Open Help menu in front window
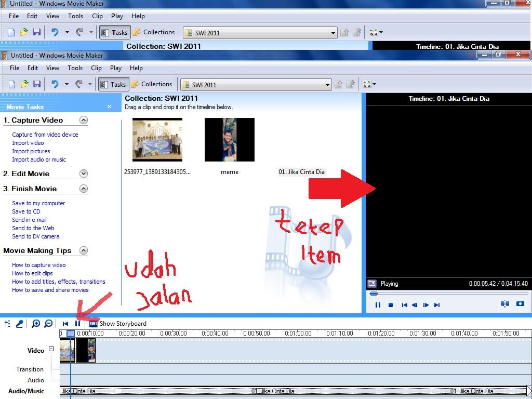Screen dimensions: 532x399 click(x=136, y=68)
